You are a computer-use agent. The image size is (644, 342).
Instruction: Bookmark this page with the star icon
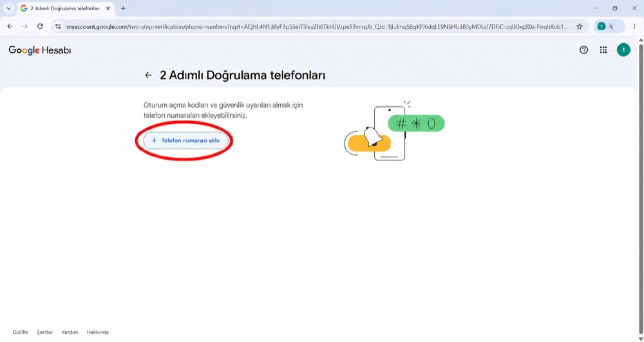(x=580, y=26)
